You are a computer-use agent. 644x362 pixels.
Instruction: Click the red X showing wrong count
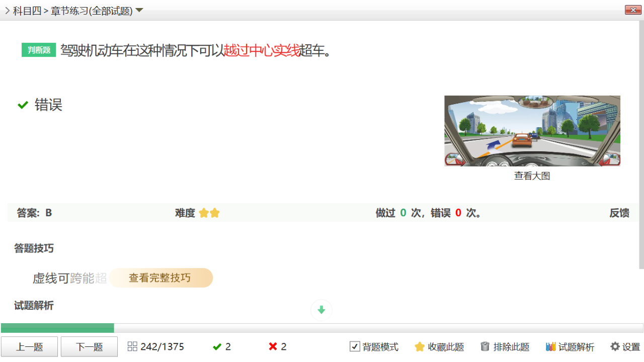point(273,346)
